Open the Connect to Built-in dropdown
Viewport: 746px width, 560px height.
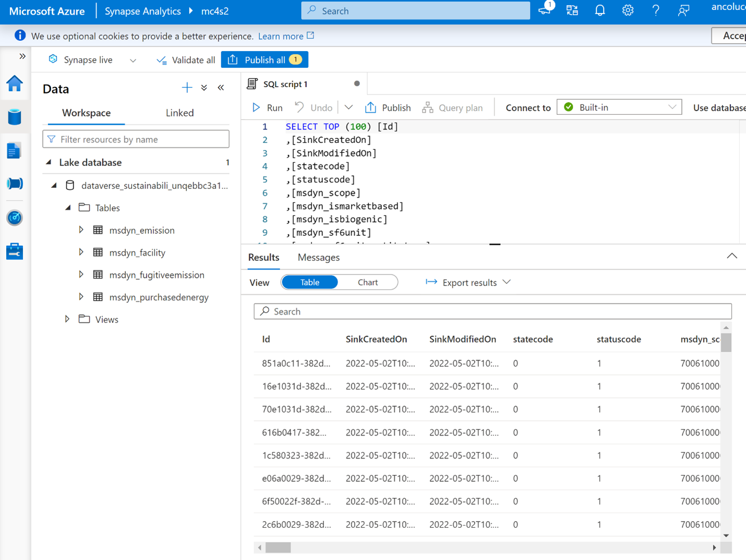click(x=619, y=108)
